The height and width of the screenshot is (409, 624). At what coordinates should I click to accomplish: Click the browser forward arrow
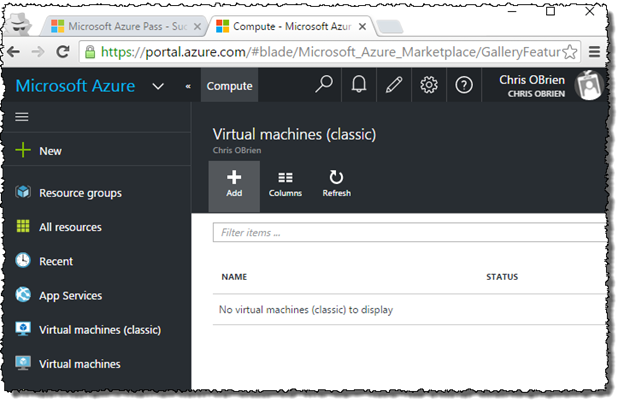coord(38,52)
